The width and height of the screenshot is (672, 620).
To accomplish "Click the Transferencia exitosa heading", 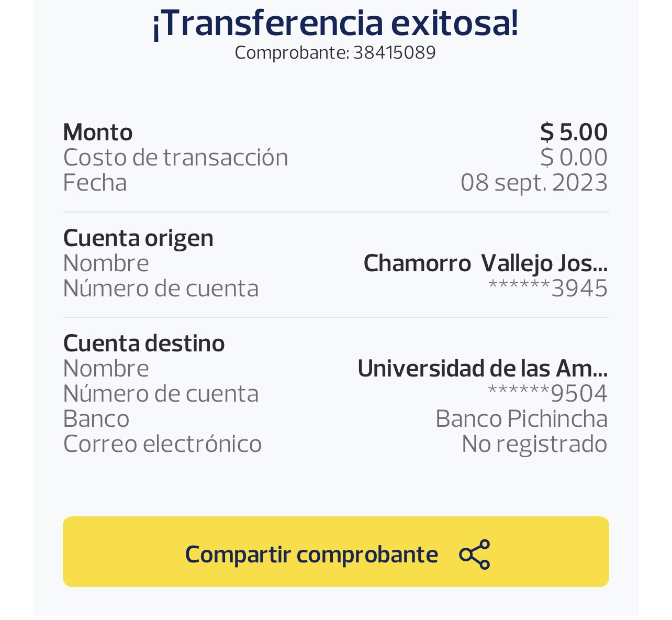I will [335, 23].
